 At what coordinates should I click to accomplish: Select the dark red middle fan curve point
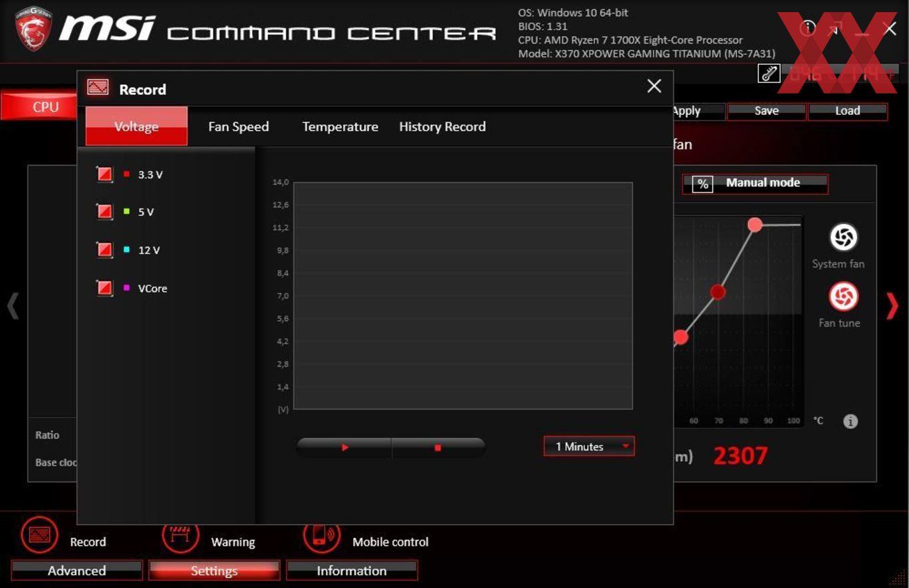coord(718,292)
